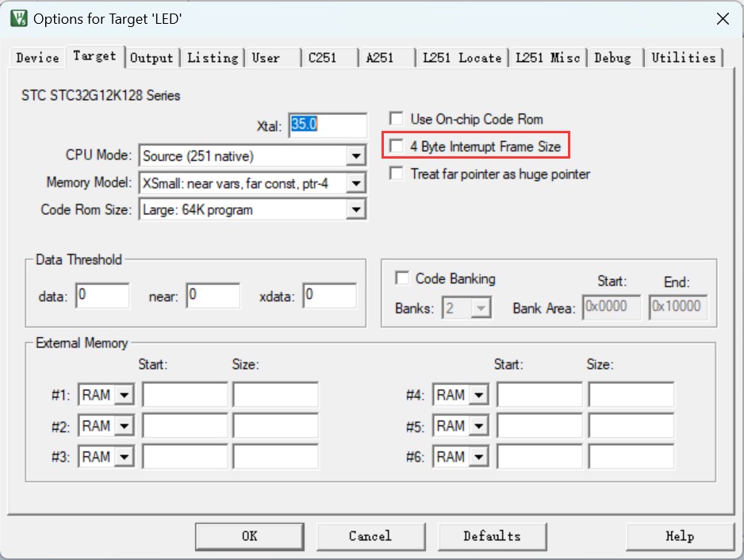Open Help for target options
The height and width of the screenshot is (560, 744).
pyautogui.click(x=680, y=536)
